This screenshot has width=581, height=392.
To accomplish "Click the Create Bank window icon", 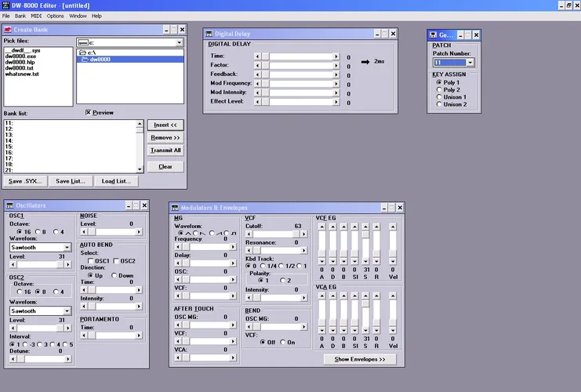I will [x=8, y=30].
